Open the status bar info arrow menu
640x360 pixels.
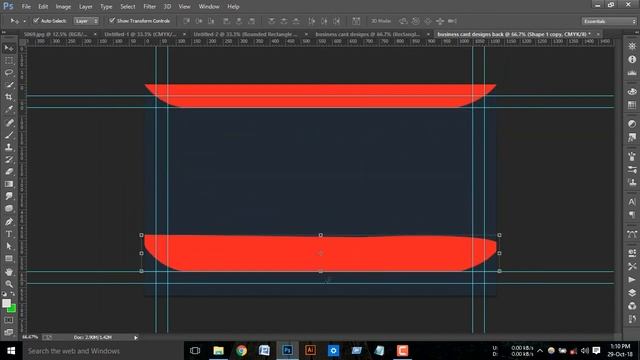tap(136, 338)
